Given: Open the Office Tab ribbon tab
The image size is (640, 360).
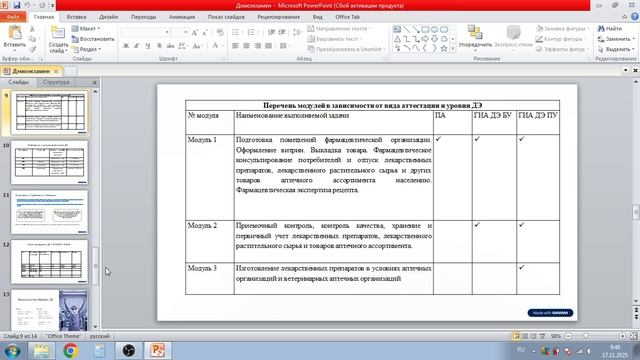Looking at the screenshot, I should (x=347, y=17).
